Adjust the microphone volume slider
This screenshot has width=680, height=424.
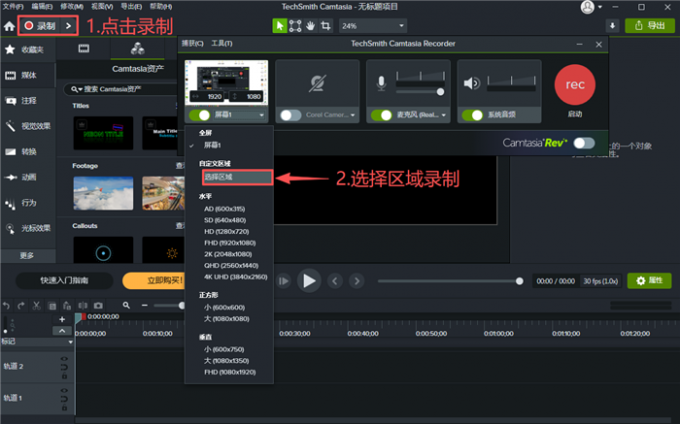coord(440,92)
